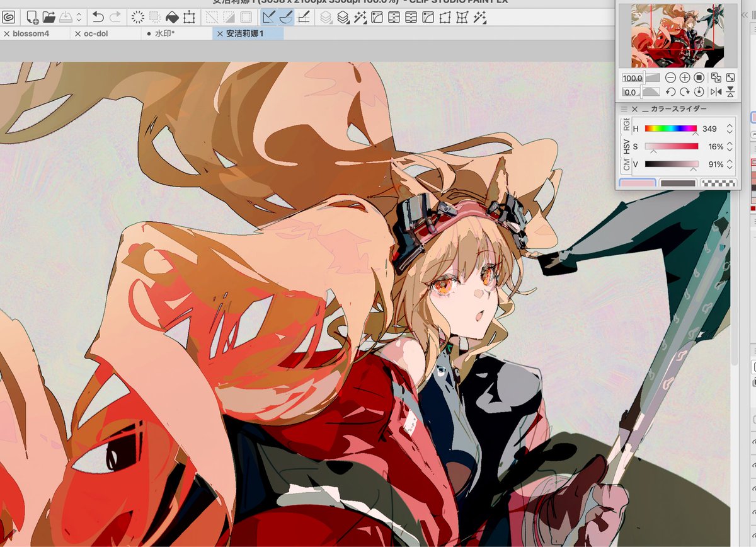Click the Invert selected area icon
This screenshot has width=756, height=547.
pos(229,17)
